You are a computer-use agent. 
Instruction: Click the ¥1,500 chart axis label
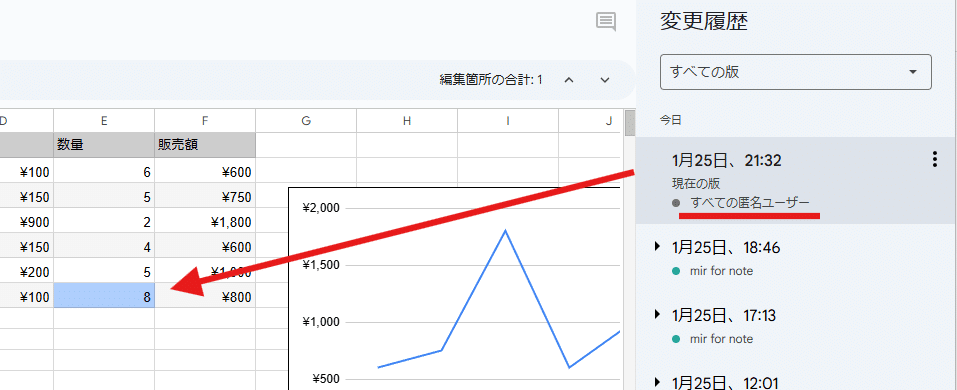pyautogui.click(x=320, y=265)
